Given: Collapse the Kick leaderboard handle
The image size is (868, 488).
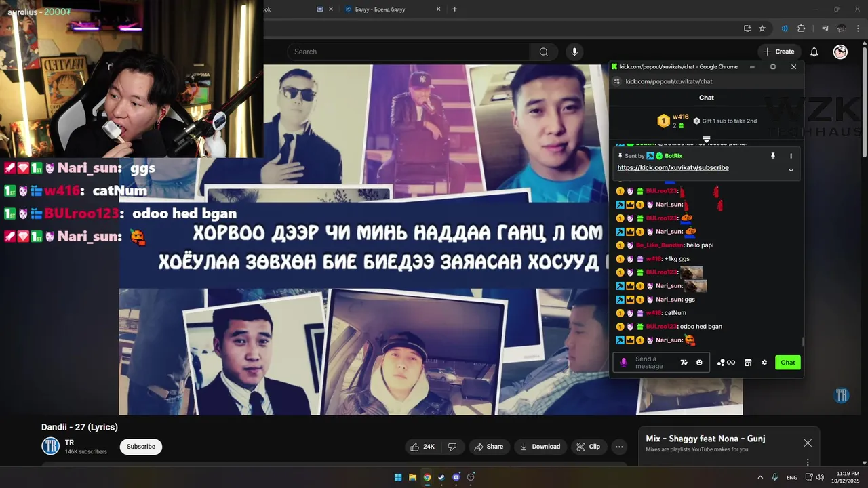Looking at the screenshot, I should pyautogui.click(x=707, y=139).
